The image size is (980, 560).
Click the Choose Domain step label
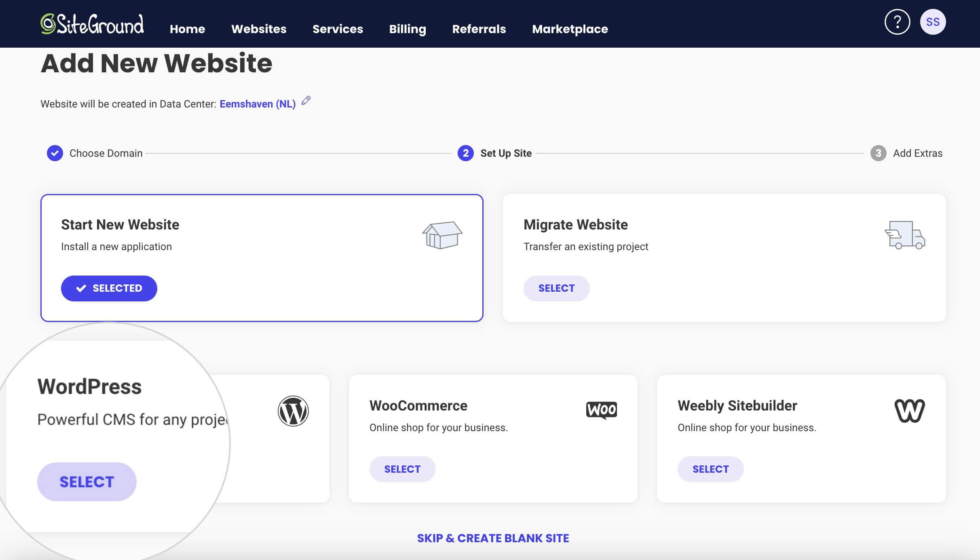point(106,153)
